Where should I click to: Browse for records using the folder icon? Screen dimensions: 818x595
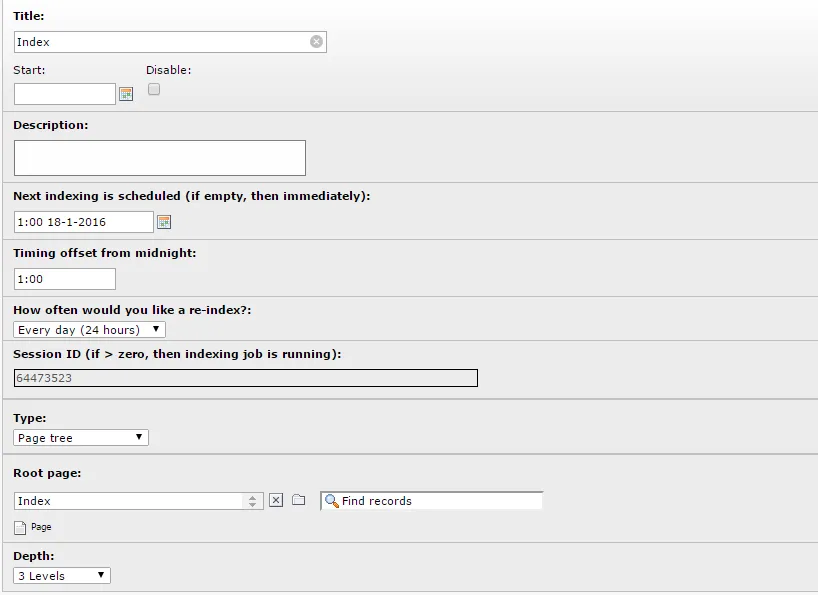(298, 500)
